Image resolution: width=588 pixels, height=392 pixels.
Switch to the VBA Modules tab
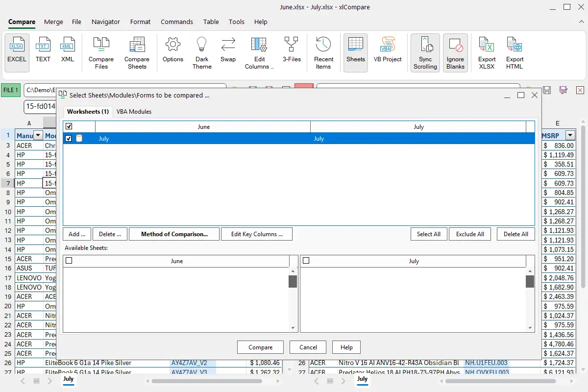pos(134,112)
